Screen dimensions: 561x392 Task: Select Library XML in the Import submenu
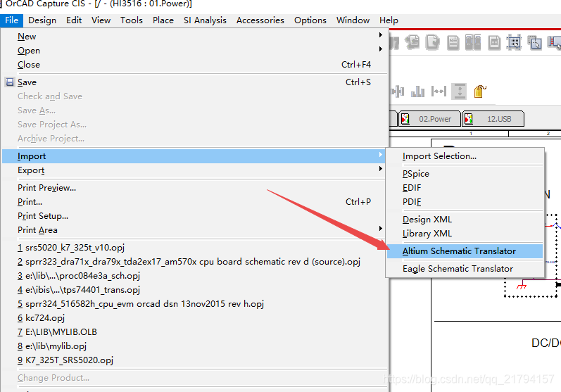(x=465, y=234)
